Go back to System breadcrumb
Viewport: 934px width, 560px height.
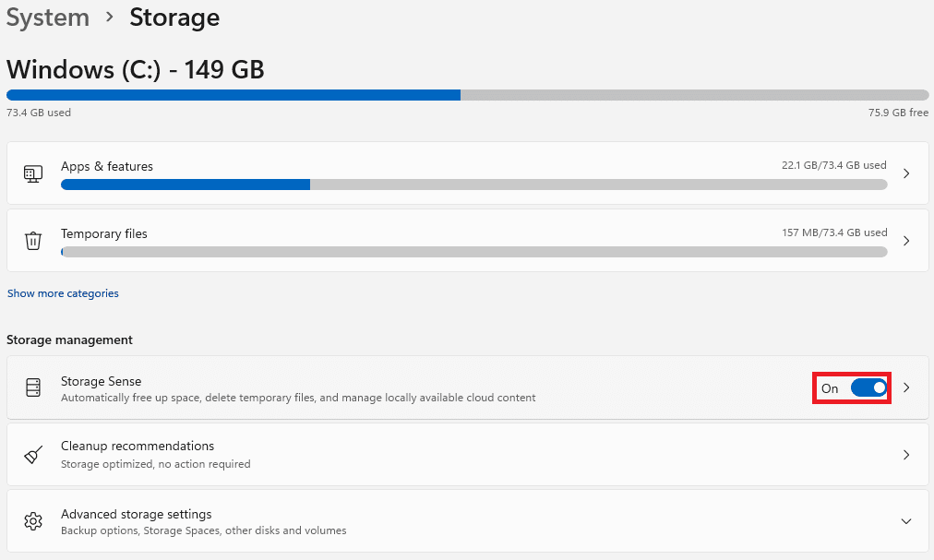pos(48,18)
